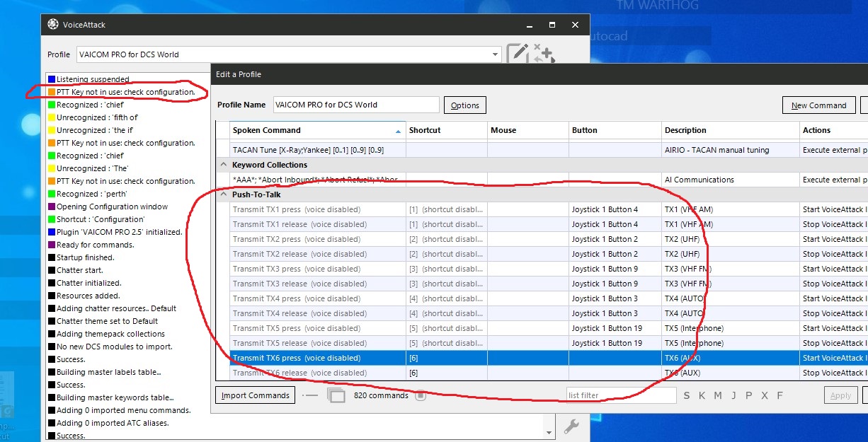The height and width of the screenshot is (442, 868).
Task: Click the Options button
Action: point(465,105)
